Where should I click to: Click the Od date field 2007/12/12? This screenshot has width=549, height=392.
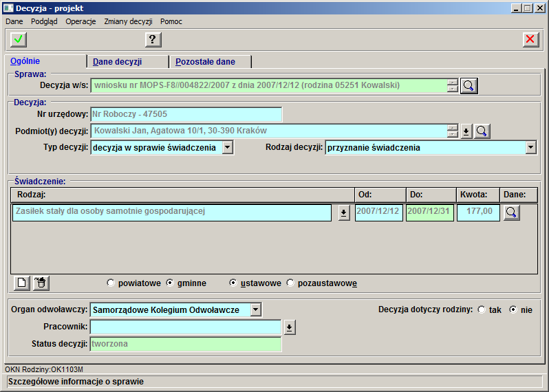[x=379, y=213]
